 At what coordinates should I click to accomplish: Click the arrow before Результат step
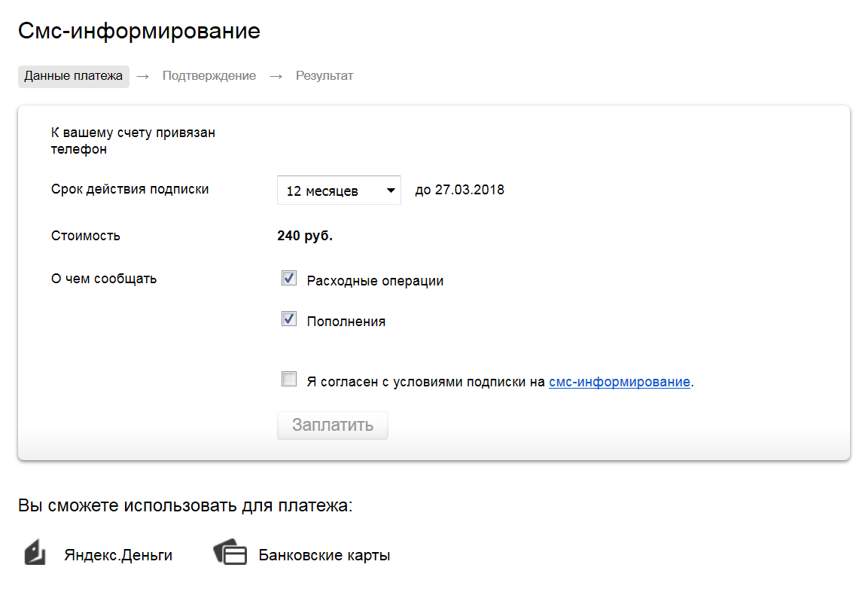tap(276, 76)
